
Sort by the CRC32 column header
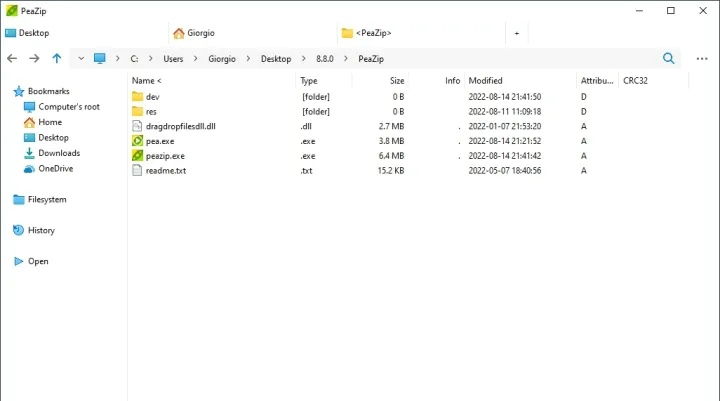click(x=636, y=80)
